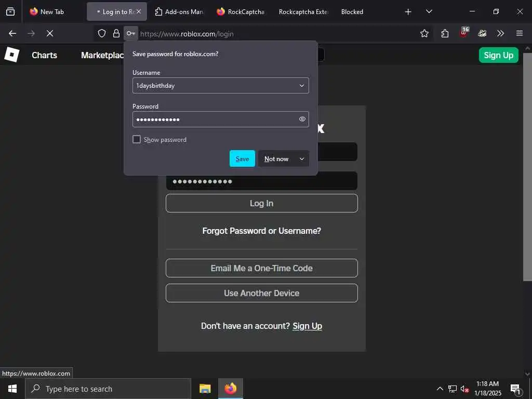Screen dimensions: 532x399
Task: Open Firefox application hamburger menu
Action: click(519, 33)
